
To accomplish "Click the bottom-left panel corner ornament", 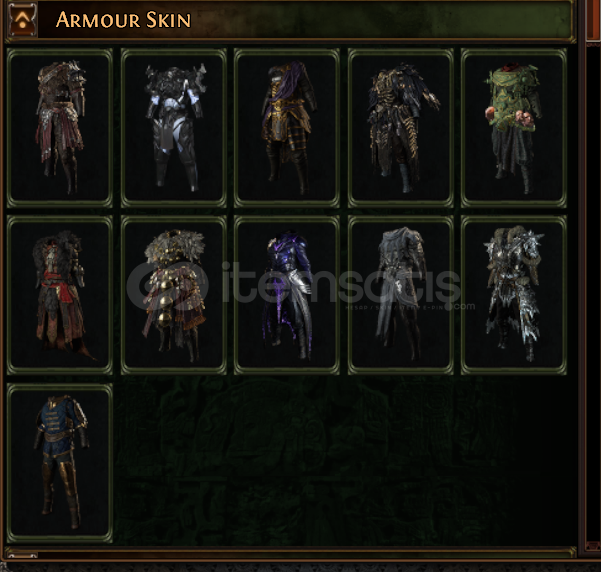I will (x=22, y=554).
